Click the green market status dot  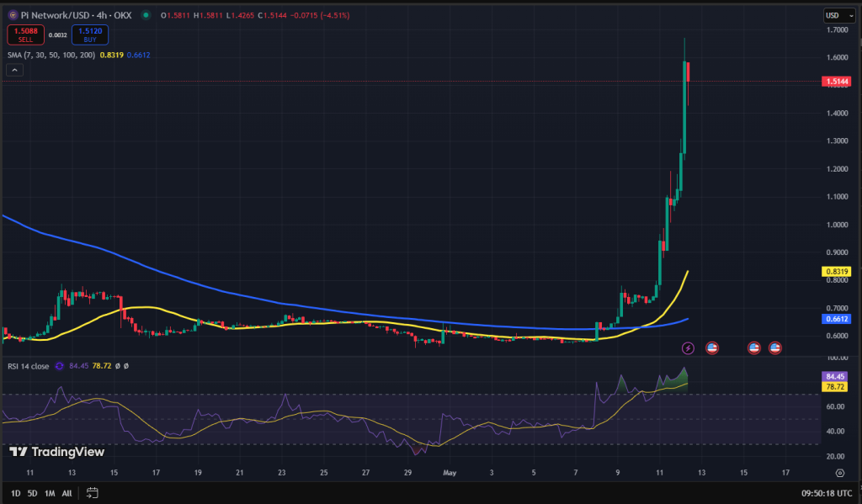click(146, 15)
